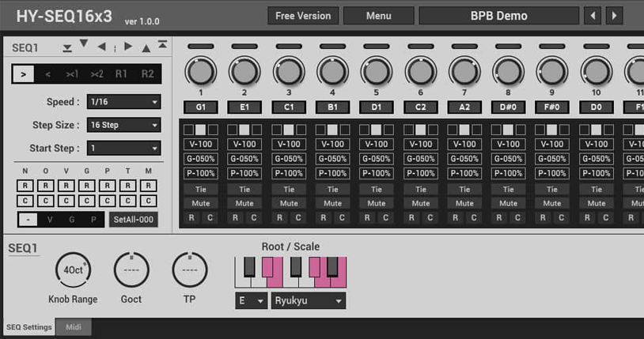Screen dimensions: 644x339
Task: Toggle Mute on step 3
Action: (288, 203)
